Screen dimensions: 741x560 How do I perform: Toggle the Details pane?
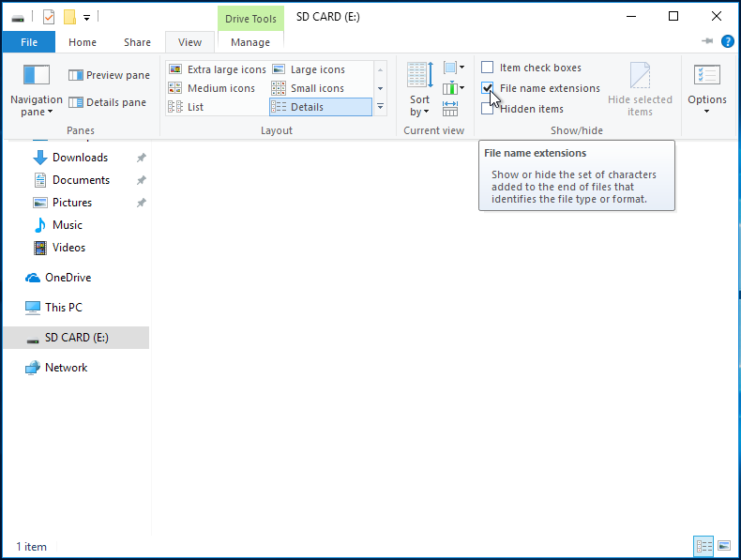coord(107,102)
